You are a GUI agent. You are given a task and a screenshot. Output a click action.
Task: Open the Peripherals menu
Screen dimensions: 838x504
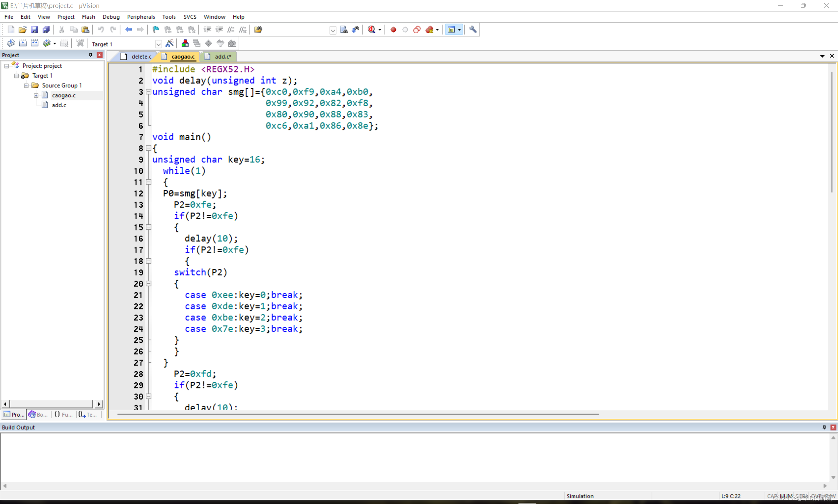click(140, 16)
